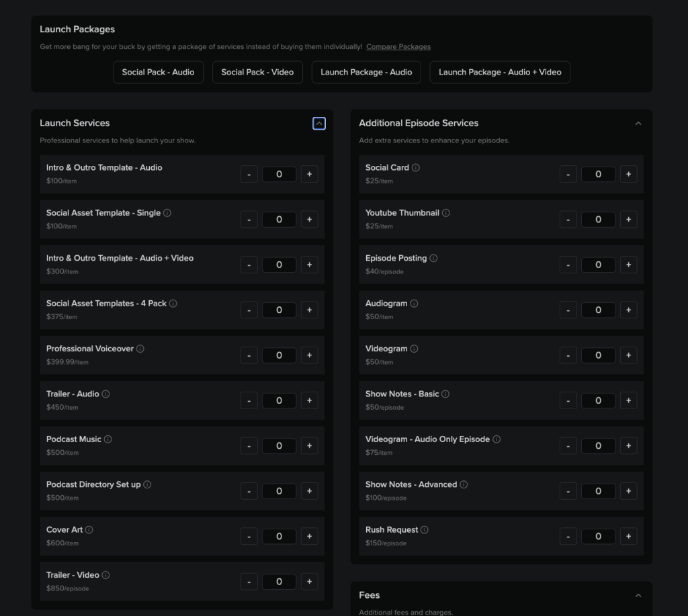688x616 pixels.
Task: Click info icon next to Show Notes - Advanced
Action: click(x=464, y=484)
